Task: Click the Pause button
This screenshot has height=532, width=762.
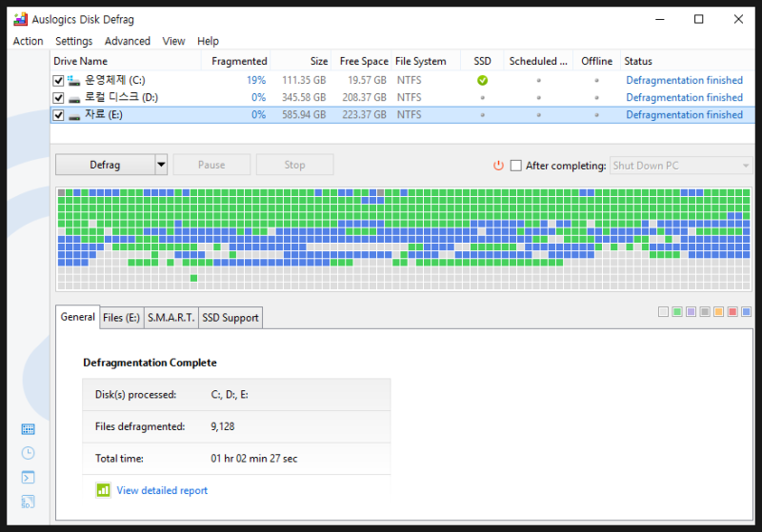Action: coord(211,165)
